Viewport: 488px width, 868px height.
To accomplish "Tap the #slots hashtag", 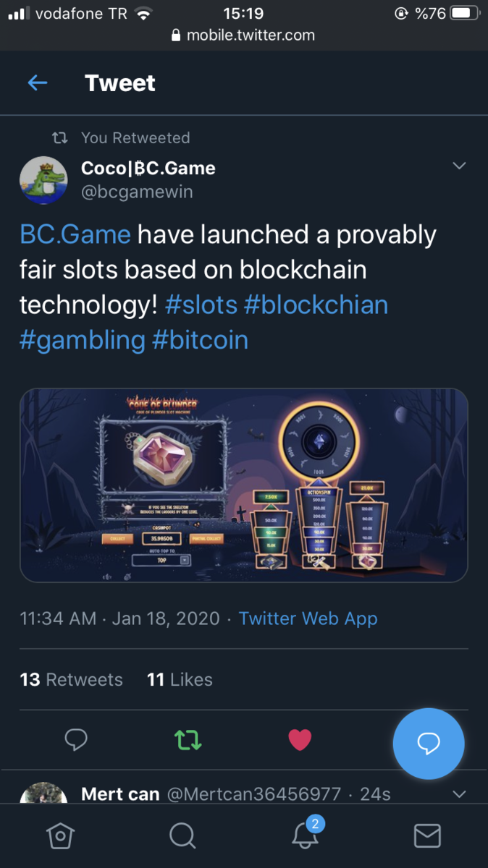I will tap(201, 305).
